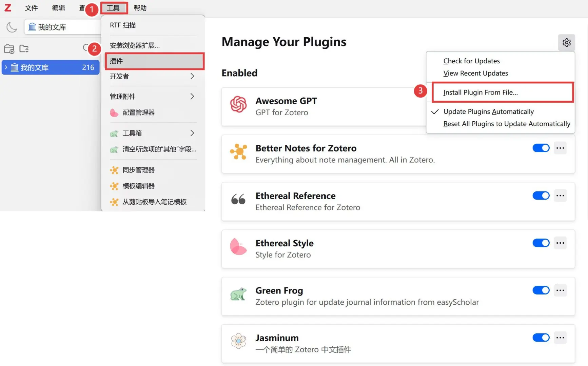The image size is (588, 366).
Task: Click the Zotero Z logo
Action: point(8,8)
